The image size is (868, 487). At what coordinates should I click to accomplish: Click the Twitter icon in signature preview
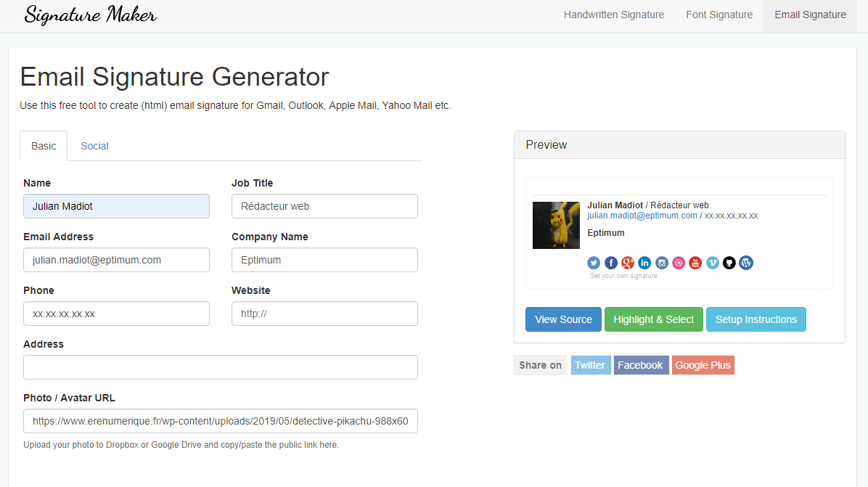pos(594,263)
